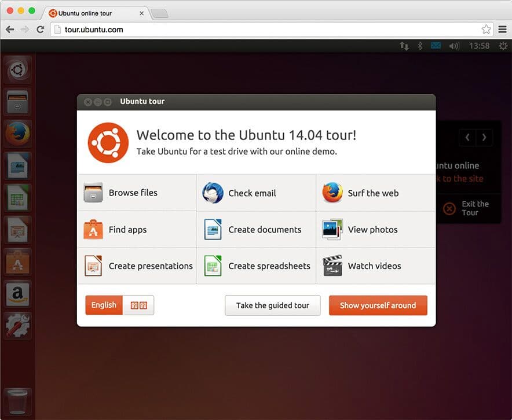512x420 pixels.
Task: Go back with the left carousel chevron
Action: [467, 138]
